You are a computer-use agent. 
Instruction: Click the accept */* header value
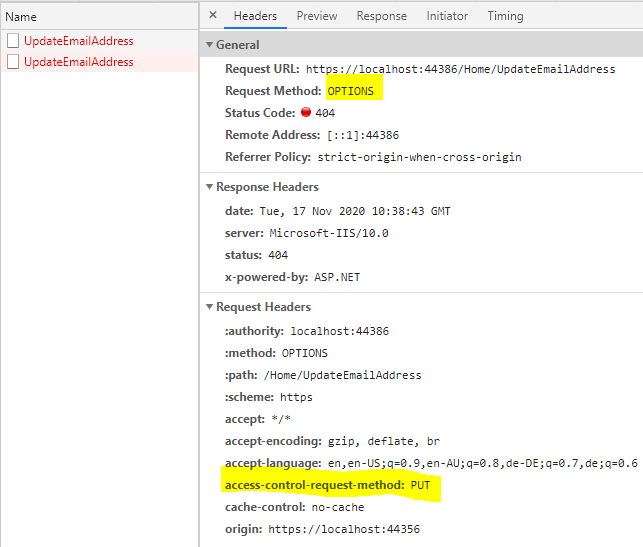pos(281,419)
